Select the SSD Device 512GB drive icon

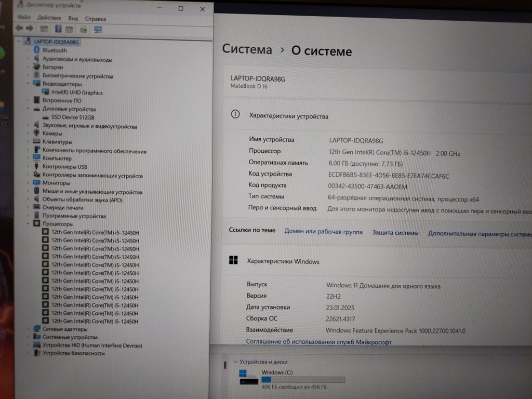pos(46,117)
